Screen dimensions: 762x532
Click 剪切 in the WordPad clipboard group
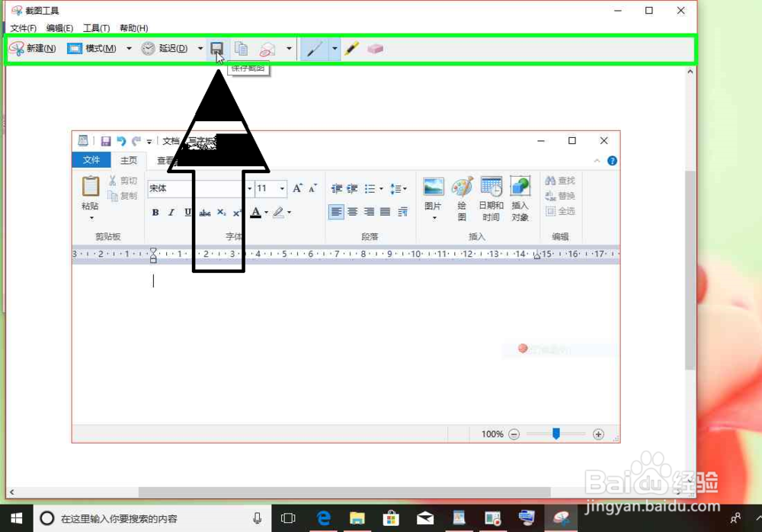pyautogui.click(x=123, y=181)
